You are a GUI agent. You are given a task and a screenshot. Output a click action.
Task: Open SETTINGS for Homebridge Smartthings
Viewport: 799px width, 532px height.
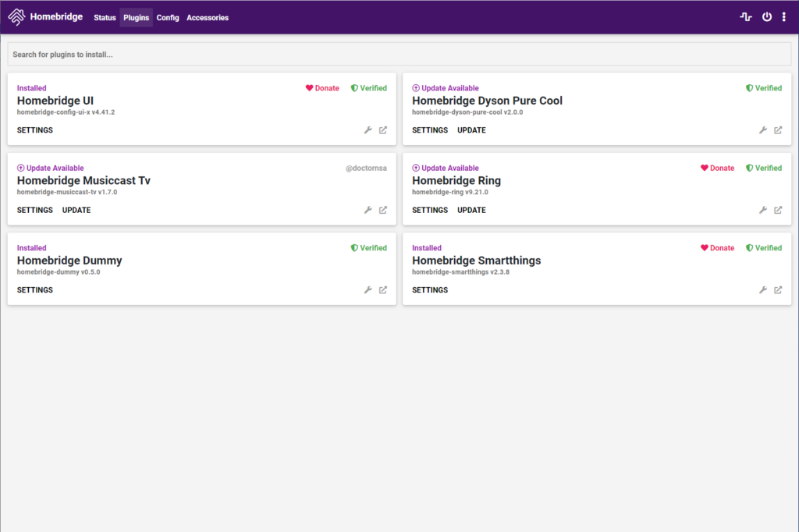(430, 290)
